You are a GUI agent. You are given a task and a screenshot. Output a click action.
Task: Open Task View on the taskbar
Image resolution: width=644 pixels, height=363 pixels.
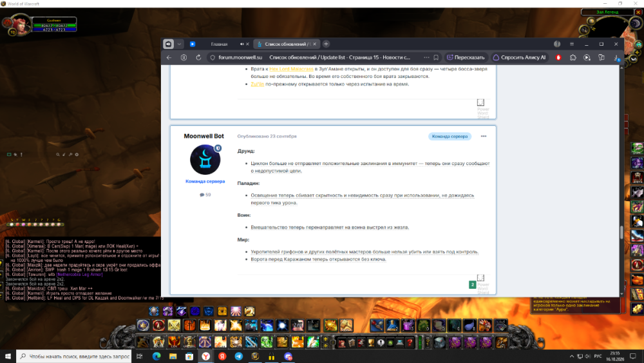tap(140, 357)
